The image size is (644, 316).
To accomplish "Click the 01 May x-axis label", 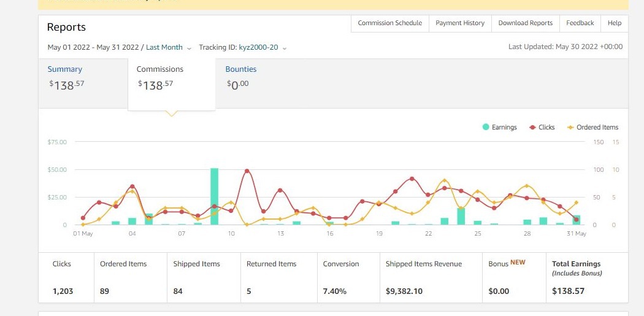I will (x=83, y=234).
